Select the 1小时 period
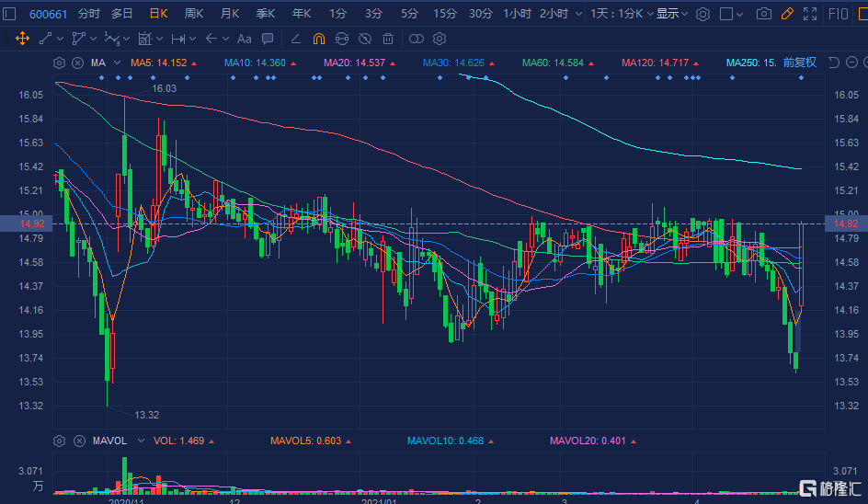This screenshot has height=504, width=868. [517, 14]
